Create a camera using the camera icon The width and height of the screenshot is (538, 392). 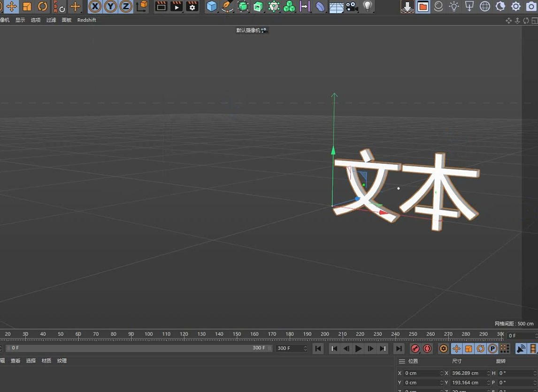click(352, 7)
